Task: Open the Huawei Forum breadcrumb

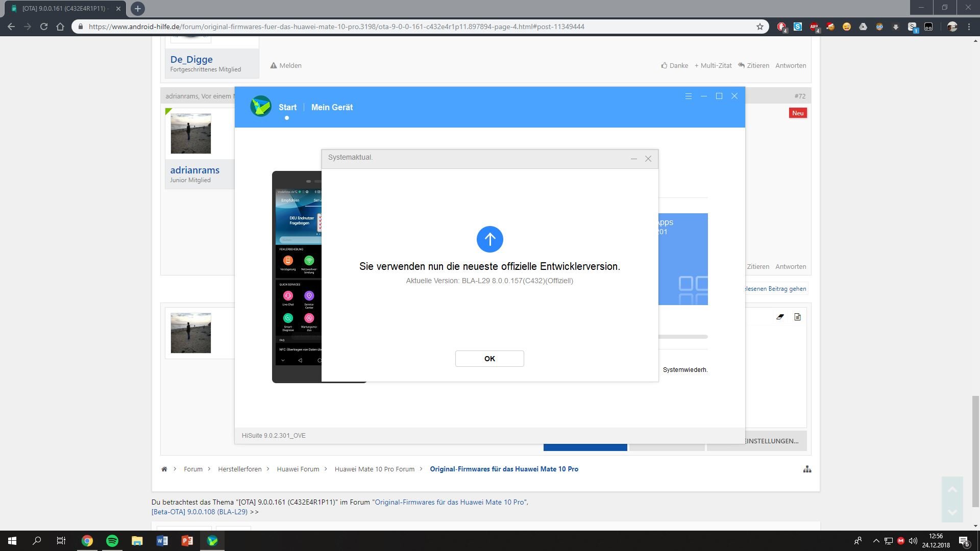Action: 298,469
